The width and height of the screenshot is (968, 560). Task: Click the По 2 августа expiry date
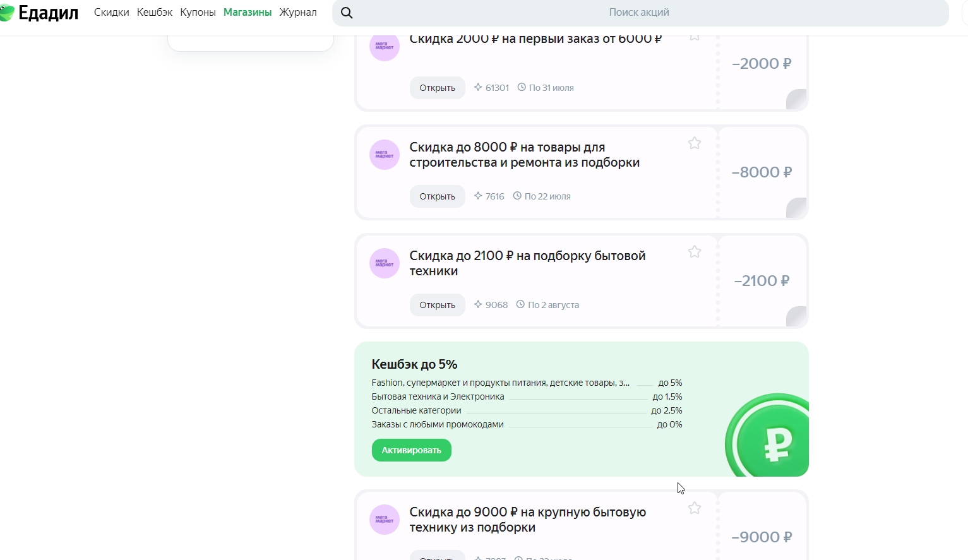(553, 305)
